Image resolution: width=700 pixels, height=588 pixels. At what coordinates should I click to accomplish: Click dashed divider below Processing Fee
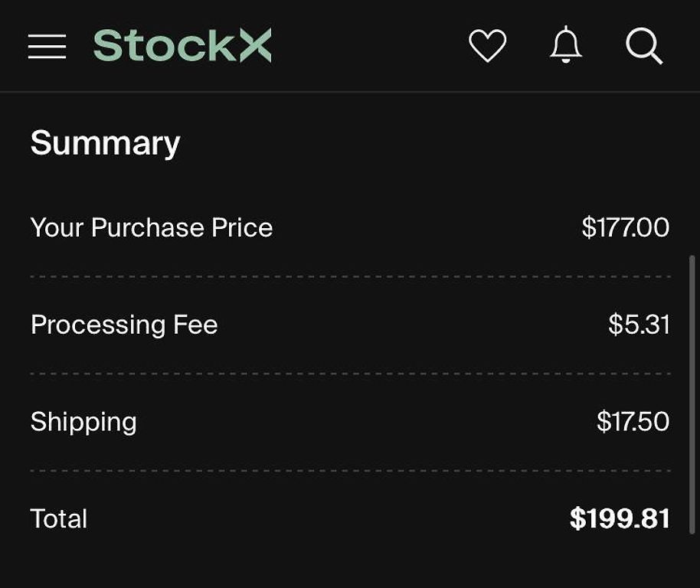[350, 374]
